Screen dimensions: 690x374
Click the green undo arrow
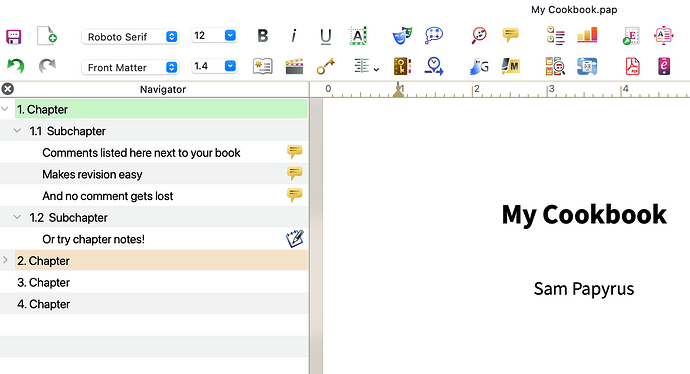click(x=15, y=66)
